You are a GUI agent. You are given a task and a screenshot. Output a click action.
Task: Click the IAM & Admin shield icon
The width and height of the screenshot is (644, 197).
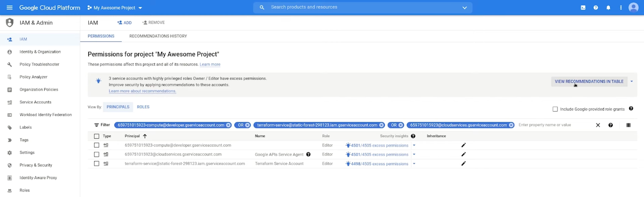pos(10,23)
